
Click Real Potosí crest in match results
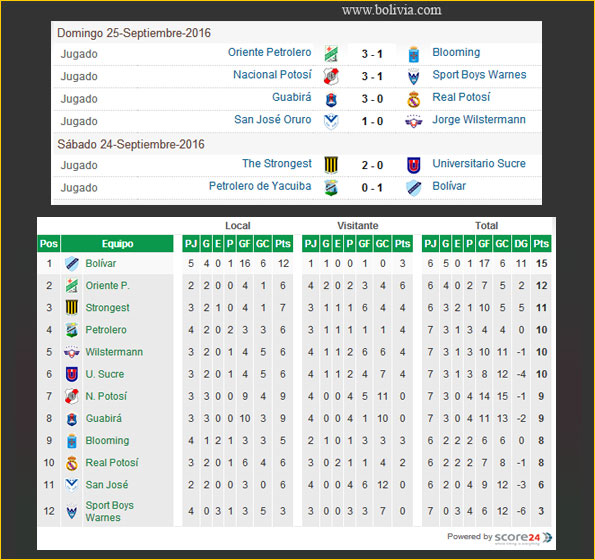[414, 99]
